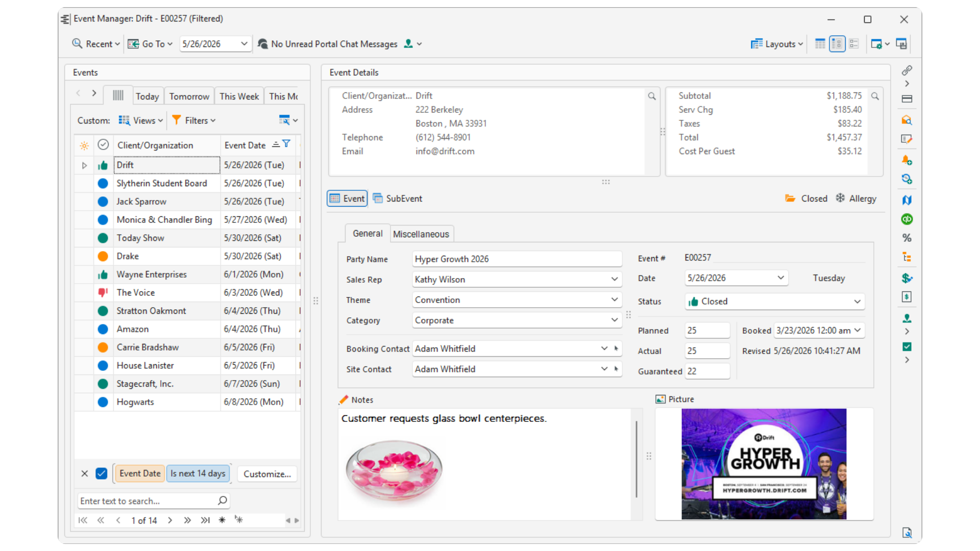Click the Event Date filter chip
Image resolution: width=980 pixels, height=551 pixels.
[140, 473]
